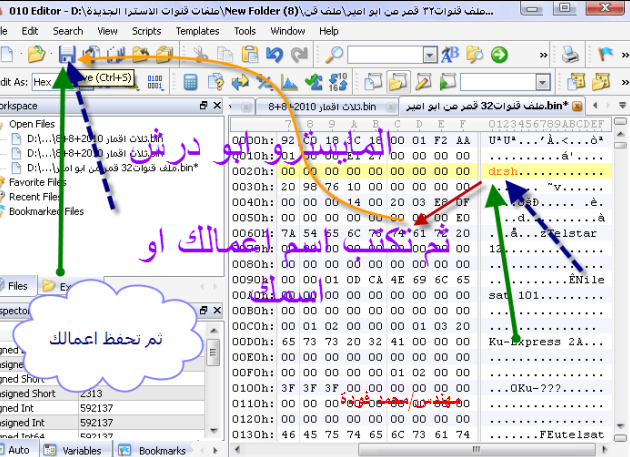This screenshot has width=630, height=457.
Task: Click the New Script icon
Action: click(373, 82)
